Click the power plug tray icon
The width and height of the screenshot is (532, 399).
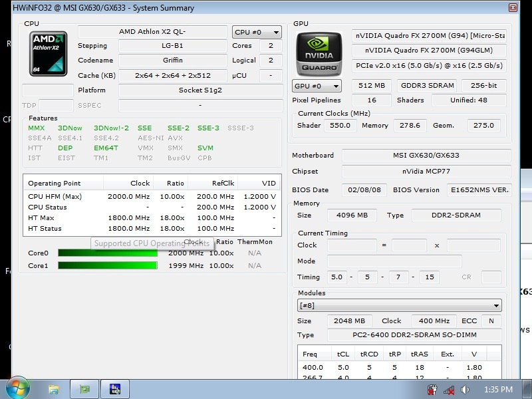click(432, 390)
